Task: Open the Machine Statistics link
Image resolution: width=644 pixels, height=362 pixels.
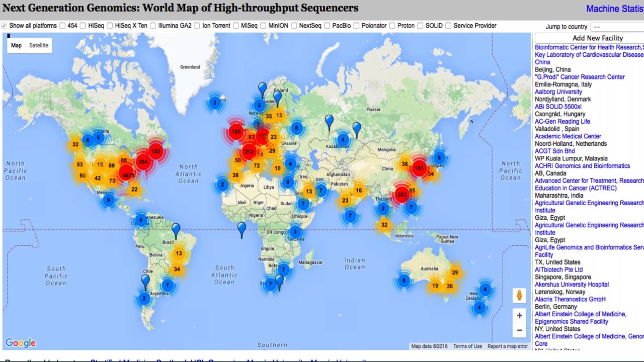Action: [x=615, y=9]
